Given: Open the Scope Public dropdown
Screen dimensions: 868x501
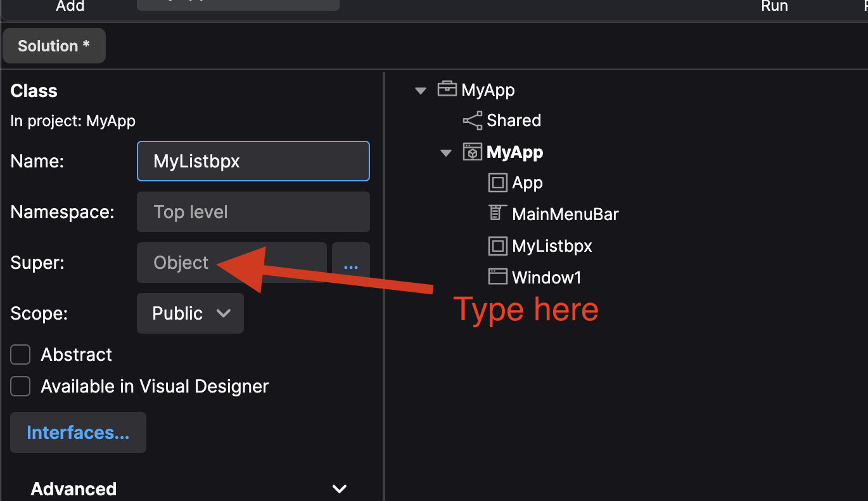Looking at the screenshot, I should tap(190, 313).
